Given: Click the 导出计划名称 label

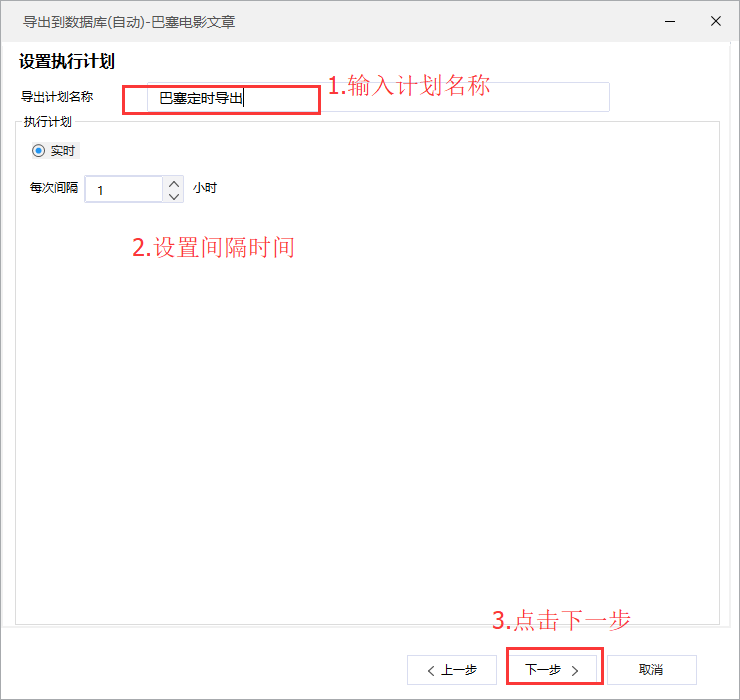Looking at the screenshot, I should click(57, 97).
